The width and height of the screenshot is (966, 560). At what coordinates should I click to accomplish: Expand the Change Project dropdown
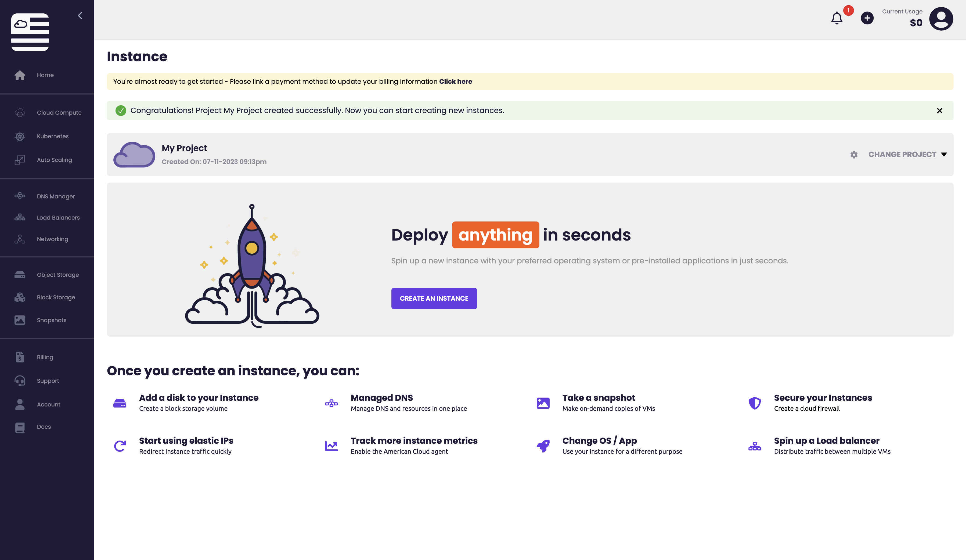903,154
